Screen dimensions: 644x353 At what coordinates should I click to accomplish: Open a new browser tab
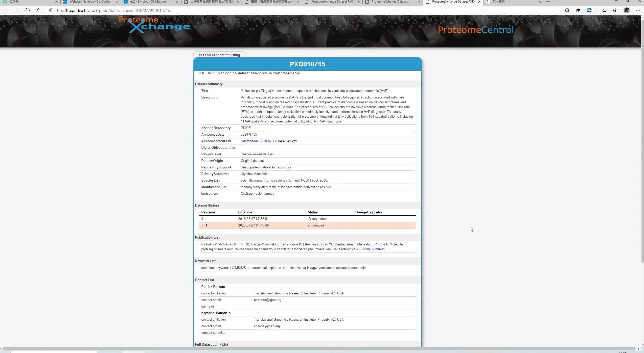[x=548, y=2]
